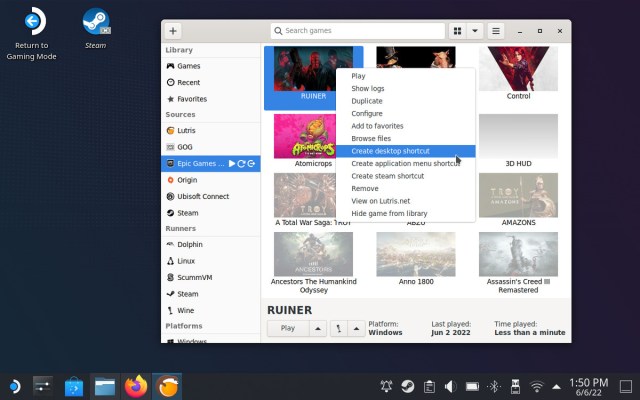Open the volume tray icon

[451, 386]
